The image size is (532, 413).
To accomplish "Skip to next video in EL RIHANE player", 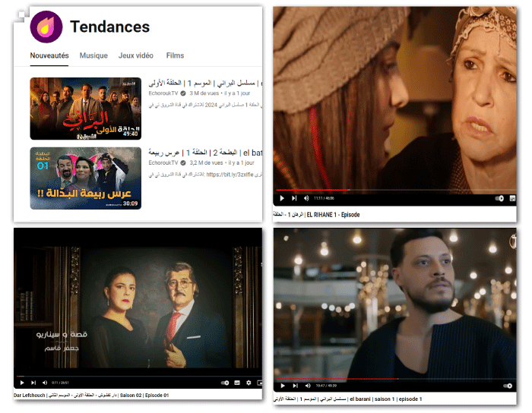I will coord(294,198).
